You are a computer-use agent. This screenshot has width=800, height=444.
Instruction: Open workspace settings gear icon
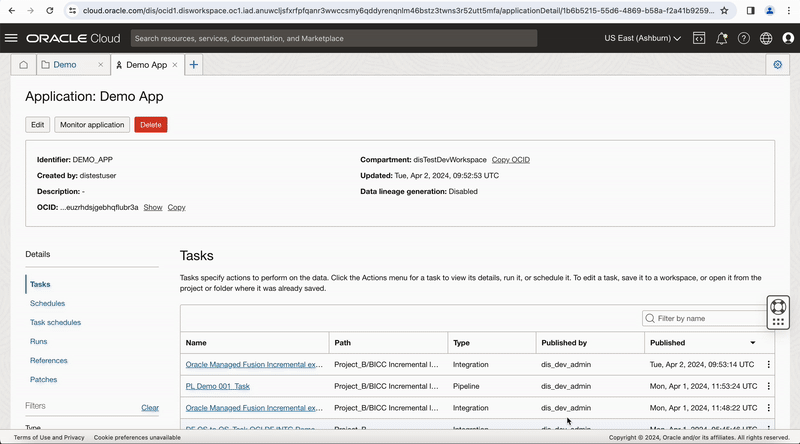(778, 65)
